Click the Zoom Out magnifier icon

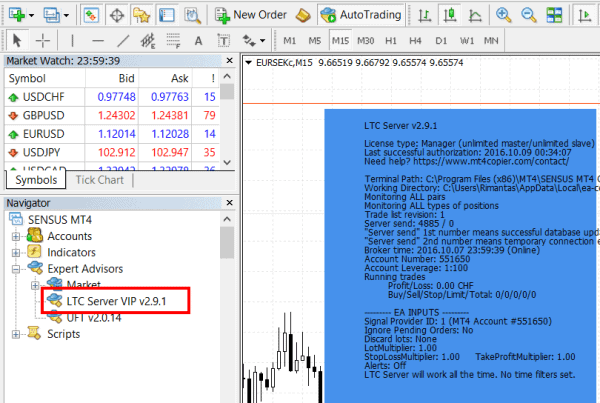(529, 15)
